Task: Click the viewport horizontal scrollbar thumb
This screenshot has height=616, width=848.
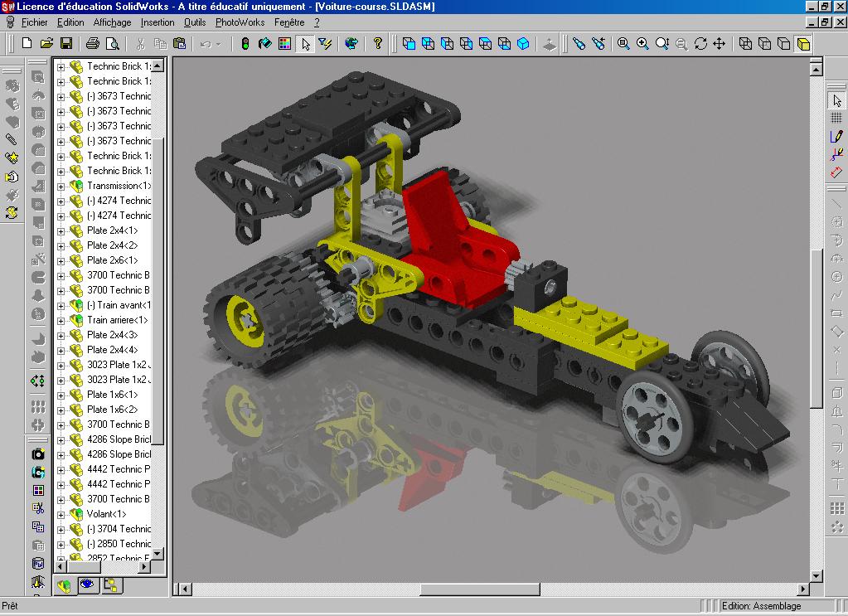Action: (x=480, y=589)
